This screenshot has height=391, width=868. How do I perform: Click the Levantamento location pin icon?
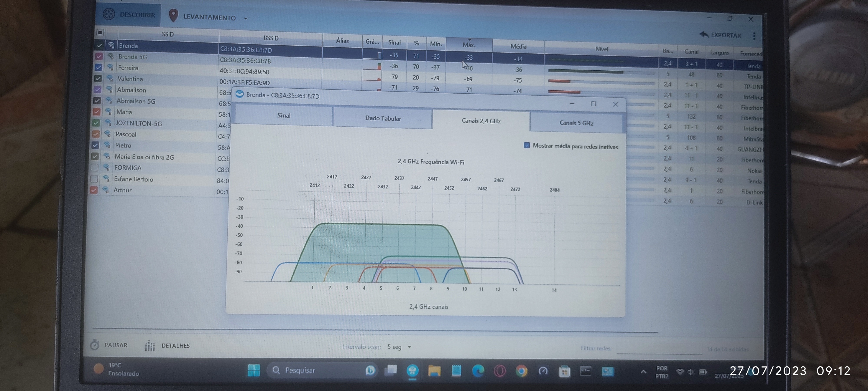[173, 15]
